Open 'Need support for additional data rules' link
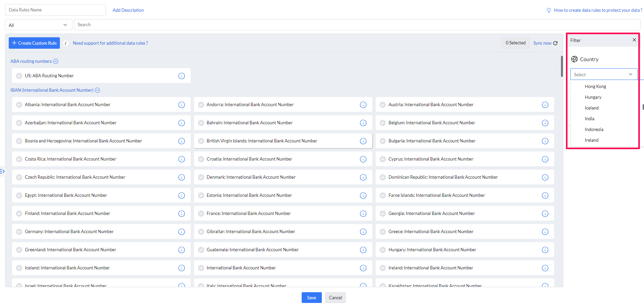This screenshot has width=644, height=308. [x=110, y=43]
